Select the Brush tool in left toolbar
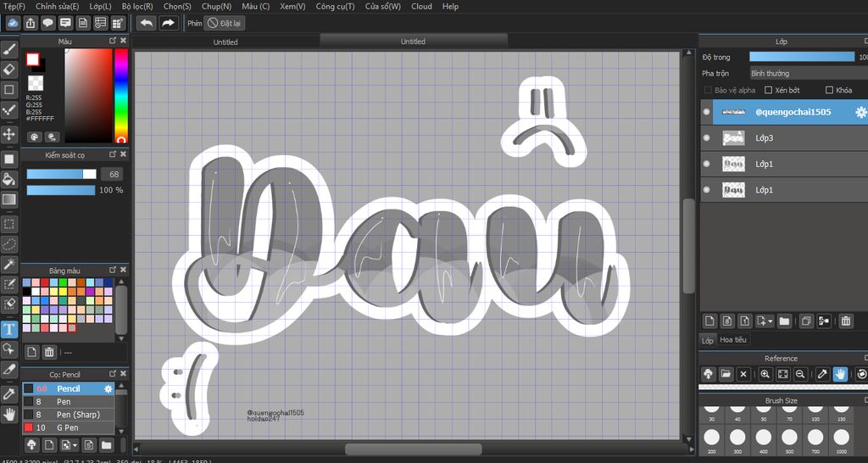Screen dimensions: 868x463 tap(9, 50)
